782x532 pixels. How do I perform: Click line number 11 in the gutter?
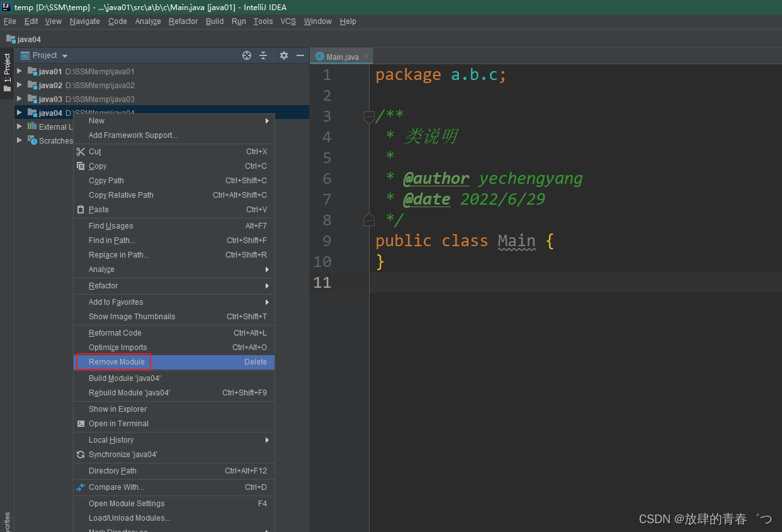click(322, 282)
